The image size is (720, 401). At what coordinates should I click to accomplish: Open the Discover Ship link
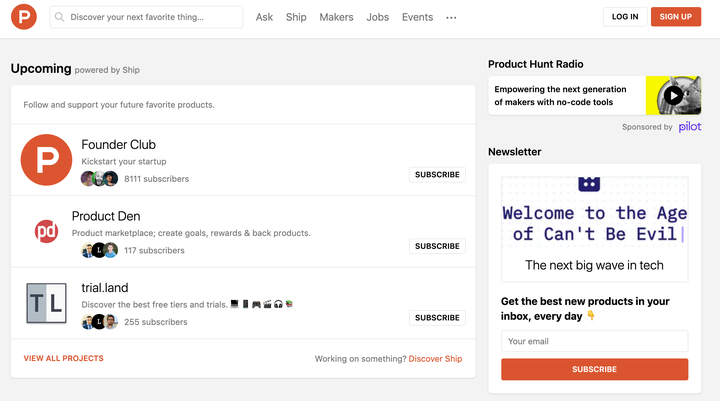click(x=435, y=359)
